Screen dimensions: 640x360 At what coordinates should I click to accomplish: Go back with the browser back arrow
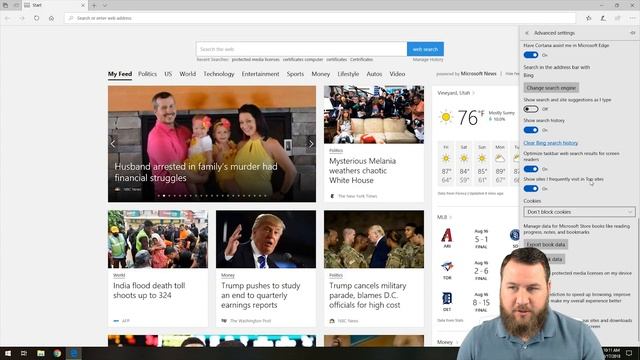[x=7, y=18]
